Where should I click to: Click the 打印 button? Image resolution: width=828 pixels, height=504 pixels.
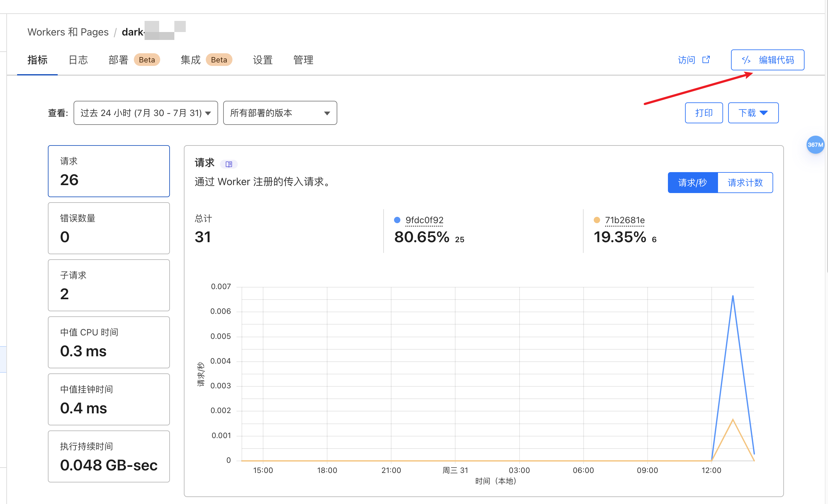tap(704, 113)
